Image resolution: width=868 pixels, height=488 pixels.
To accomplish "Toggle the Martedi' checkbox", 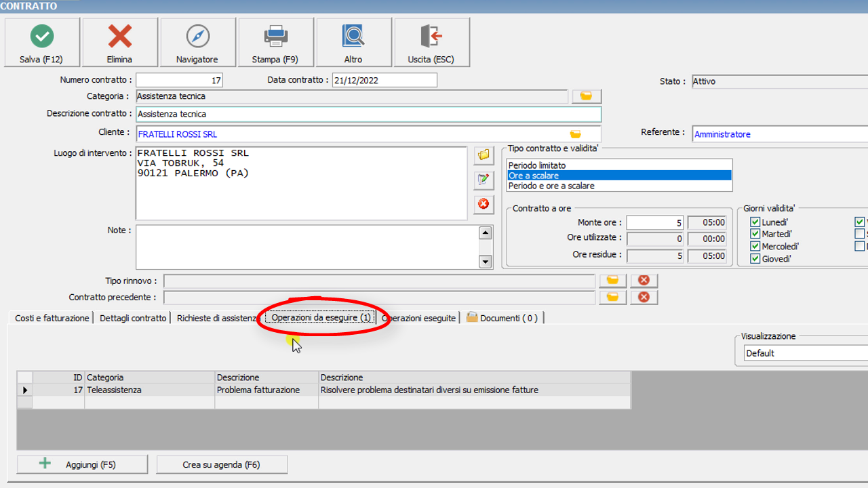I will pos(755,235).
